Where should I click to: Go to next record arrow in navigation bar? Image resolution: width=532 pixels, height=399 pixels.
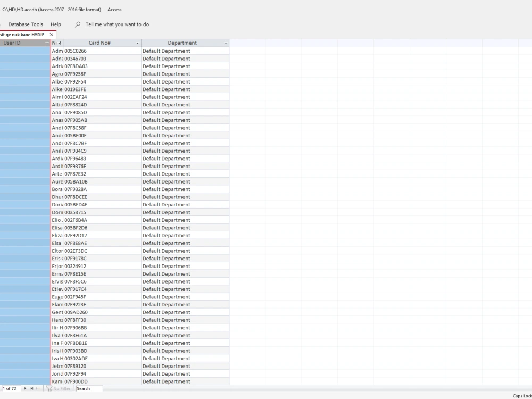pyautogui.click(x=25, y=388)
